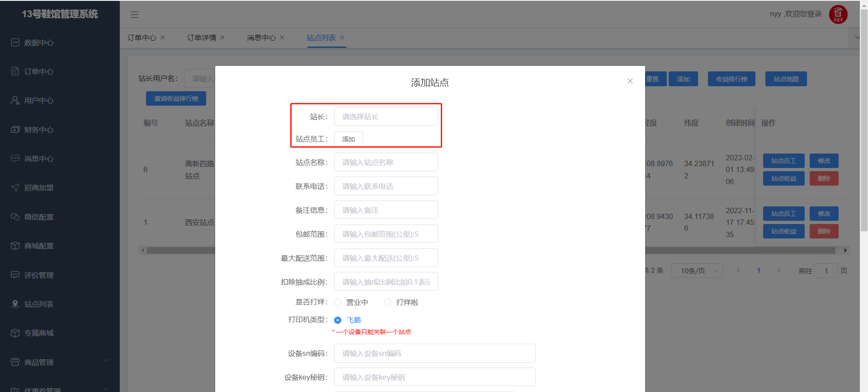Switch to the 订单详情 tab
This screenshot has height=392, width=868.
pos(202,37)
